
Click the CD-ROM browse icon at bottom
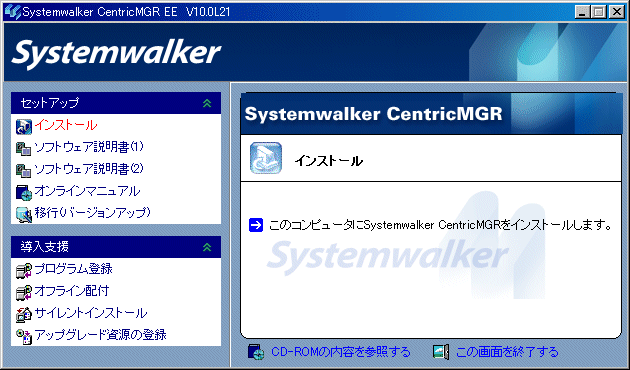pyautogui.click(x=256, y=352)
